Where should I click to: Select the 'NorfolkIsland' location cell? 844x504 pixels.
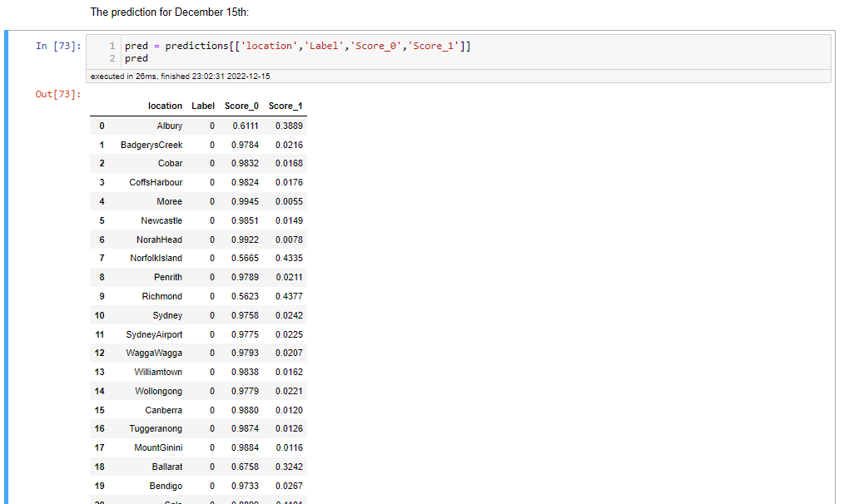pyautogui.click(x=156, y=258)
